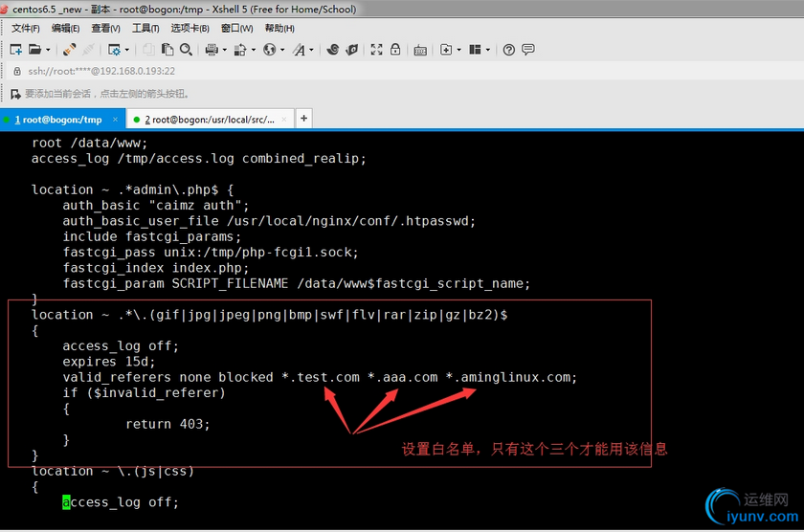This screenshot has height=532, width=804.
Task: Launch Xagent icon next to Xftp
Action: 352,50
